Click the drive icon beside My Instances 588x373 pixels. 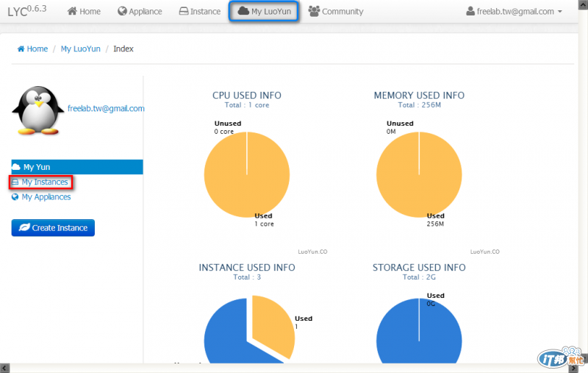pos(15,182)
